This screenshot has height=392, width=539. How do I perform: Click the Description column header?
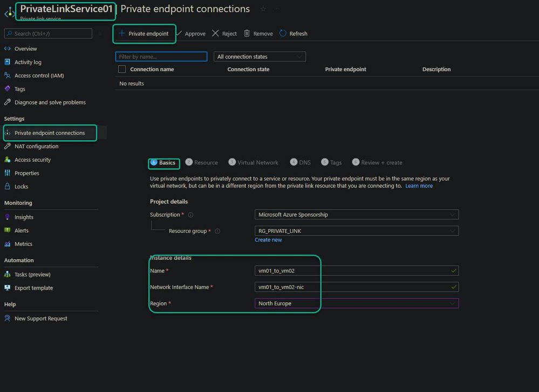tap(436, 69)
